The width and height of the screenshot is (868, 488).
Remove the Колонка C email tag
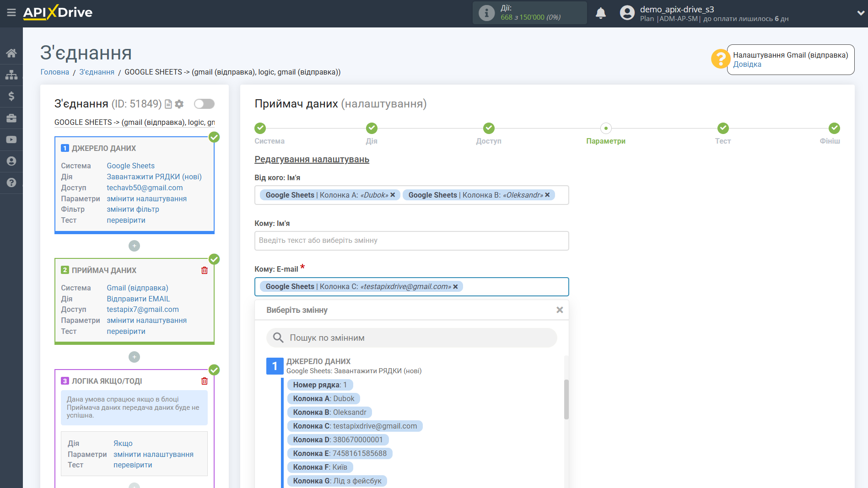click(455, 287)
